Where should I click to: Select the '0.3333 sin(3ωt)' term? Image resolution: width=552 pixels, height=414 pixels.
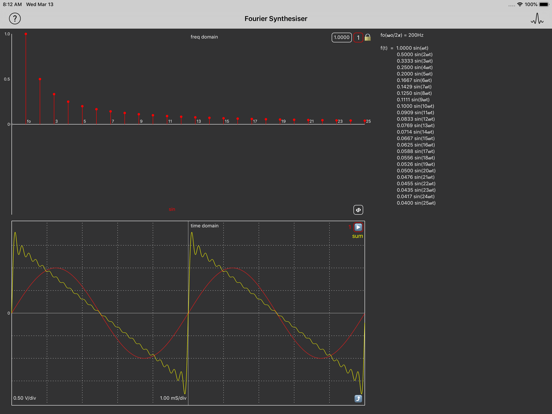tap(415, 61)
